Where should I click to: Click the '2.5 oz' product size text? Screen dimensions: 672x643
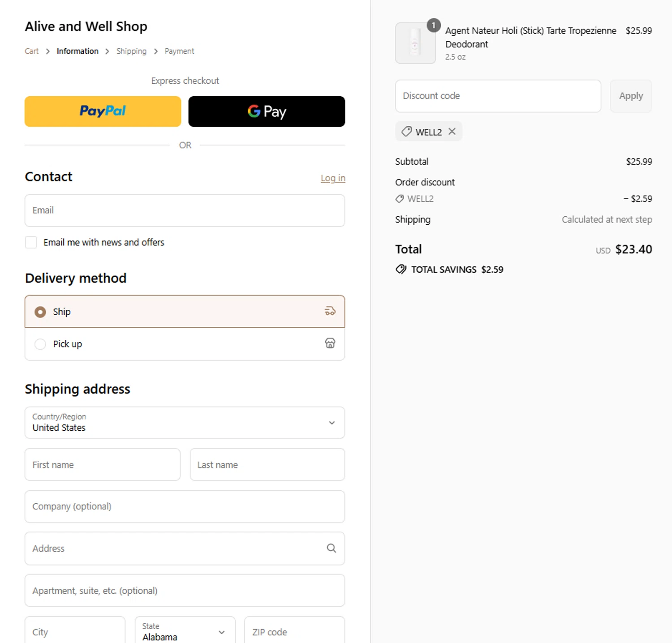coord(455,57)
